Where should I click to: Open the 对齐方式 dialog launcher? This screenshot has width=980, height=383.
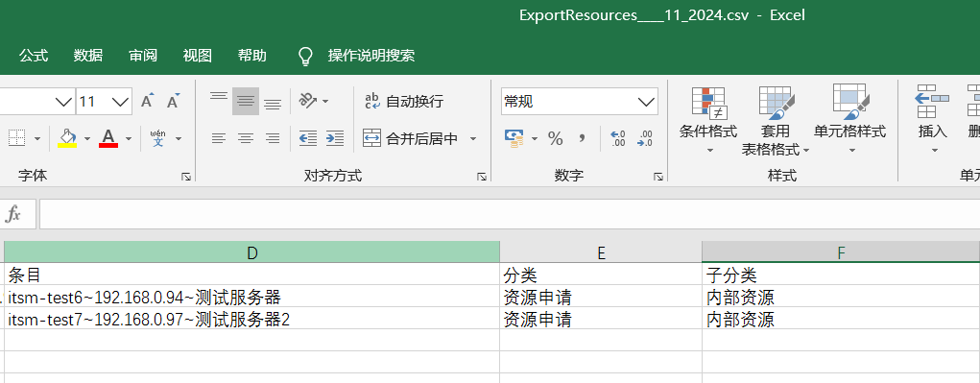pyautogui.click(x=481, y=177)
